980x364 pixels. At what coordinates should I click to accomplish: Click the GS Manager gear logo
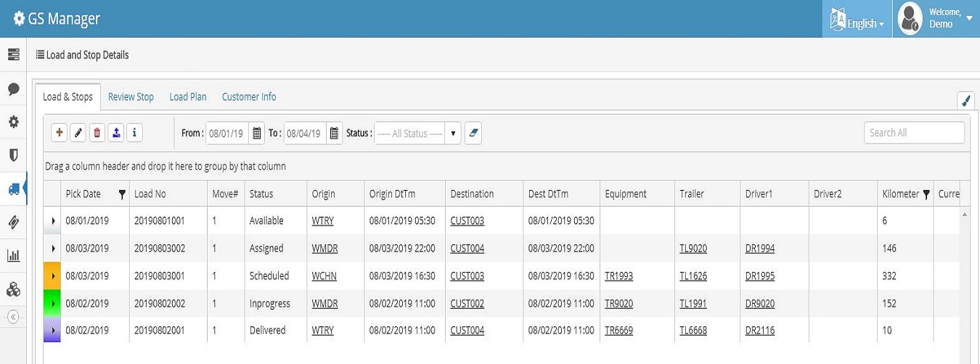point(19,19)
